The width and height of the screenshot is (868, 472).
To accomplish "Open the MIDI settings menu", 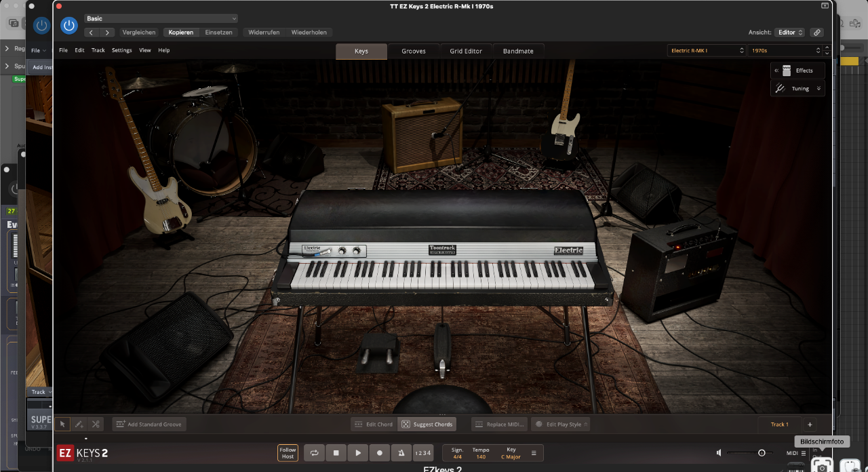I will pos(795,453).
